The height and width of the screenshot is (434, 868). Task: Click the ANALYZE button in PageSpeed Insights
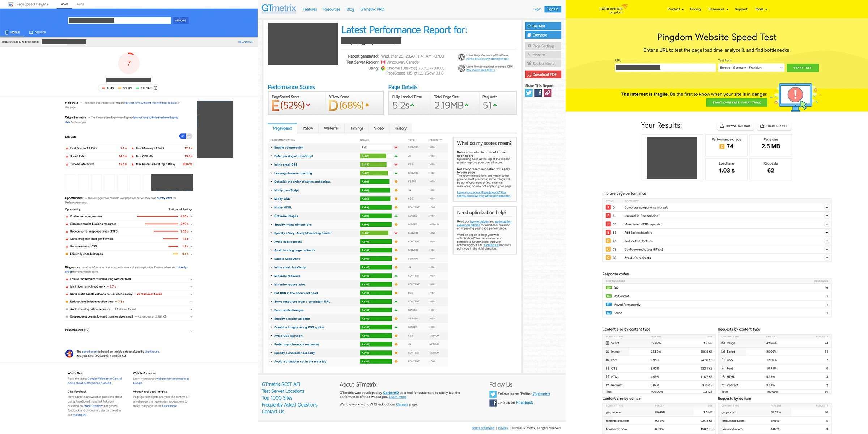click(180, 21)
